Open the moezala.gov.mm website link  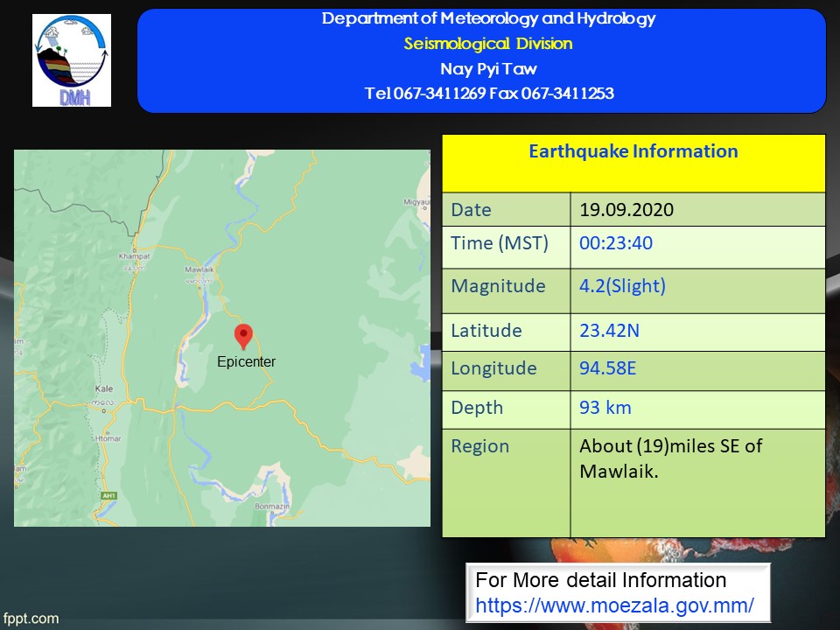click(x=614, y=605)
